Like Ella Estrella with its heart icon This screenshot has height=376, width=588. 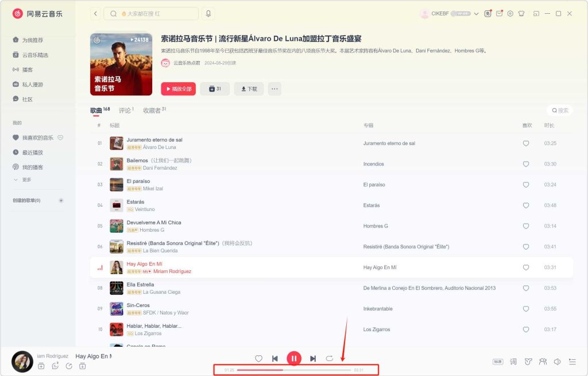526,287
